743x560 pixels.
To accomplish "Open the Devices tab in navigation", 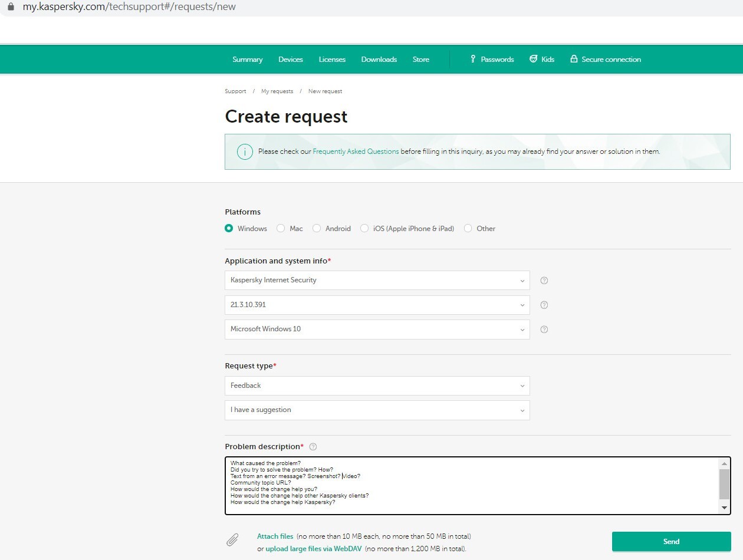I will coord(291,60).
